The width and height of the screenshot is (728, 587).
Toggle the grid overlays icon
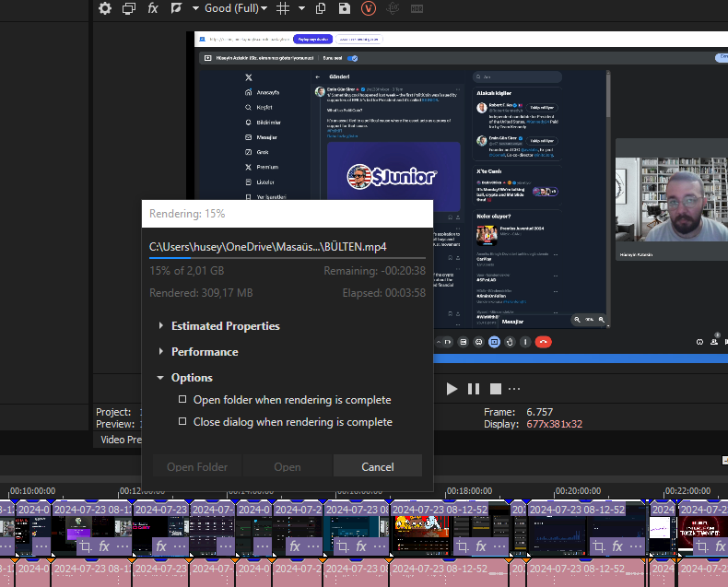click(x=283, y=8)
